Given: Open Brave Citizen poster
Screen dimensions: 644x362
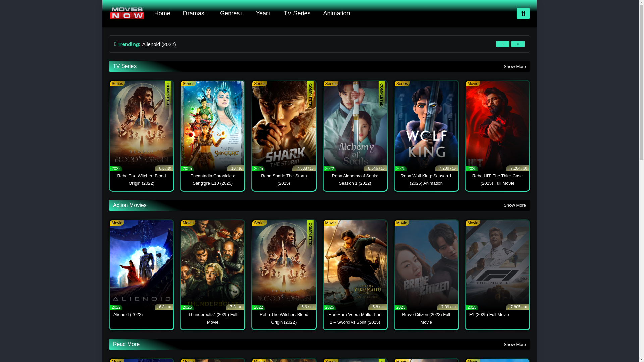Looking at the screenshot, I should click(426, 265).
